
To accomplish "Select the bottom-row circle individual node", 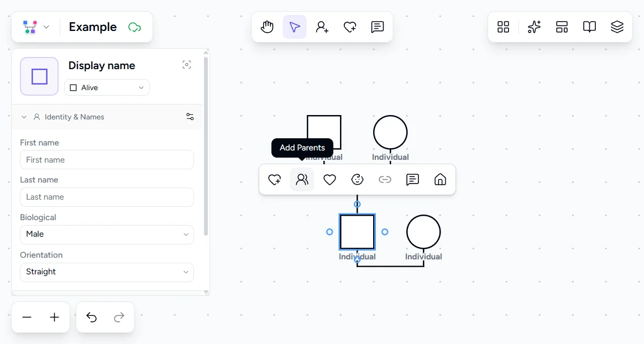I will coord(423,232).
